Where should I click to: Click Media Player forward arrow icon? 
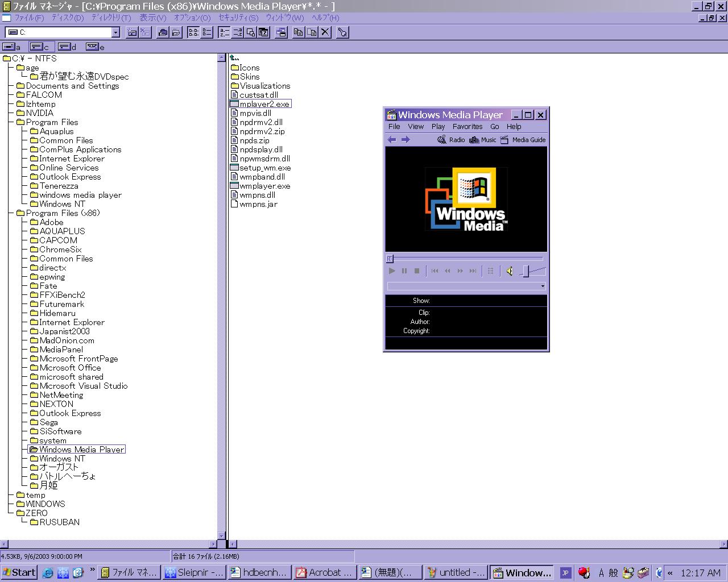406,140
